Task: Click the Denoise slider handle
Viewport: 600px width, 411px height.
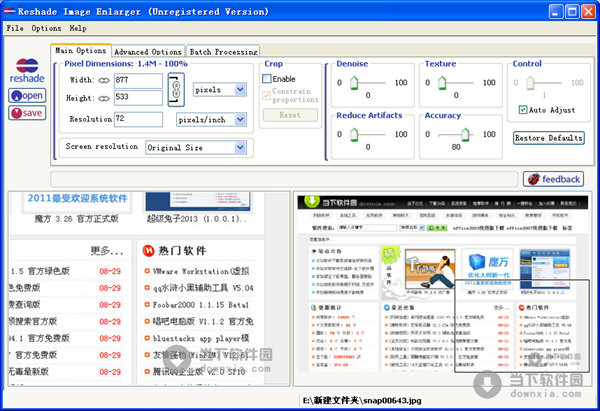Action: (x=354, y=83)
